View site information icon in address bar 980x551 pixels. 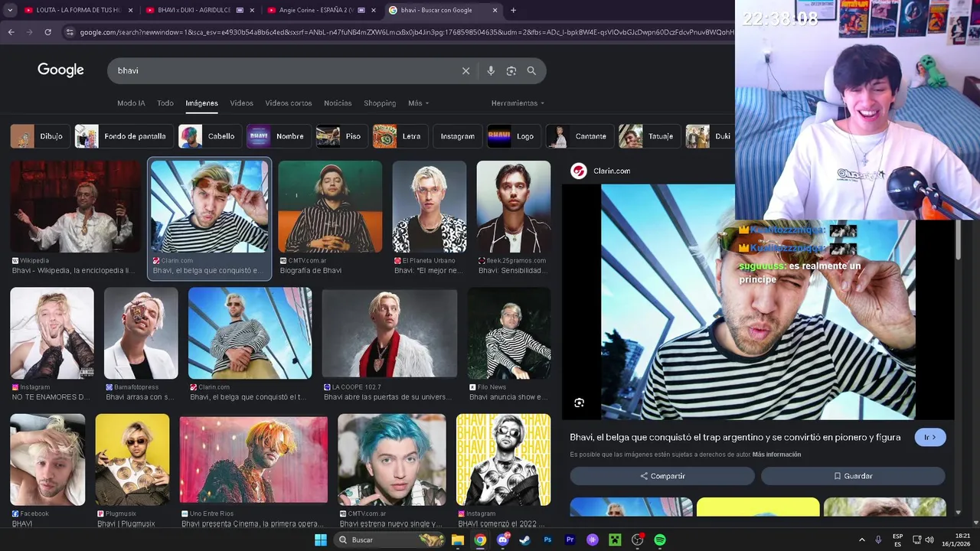(70, 32)
